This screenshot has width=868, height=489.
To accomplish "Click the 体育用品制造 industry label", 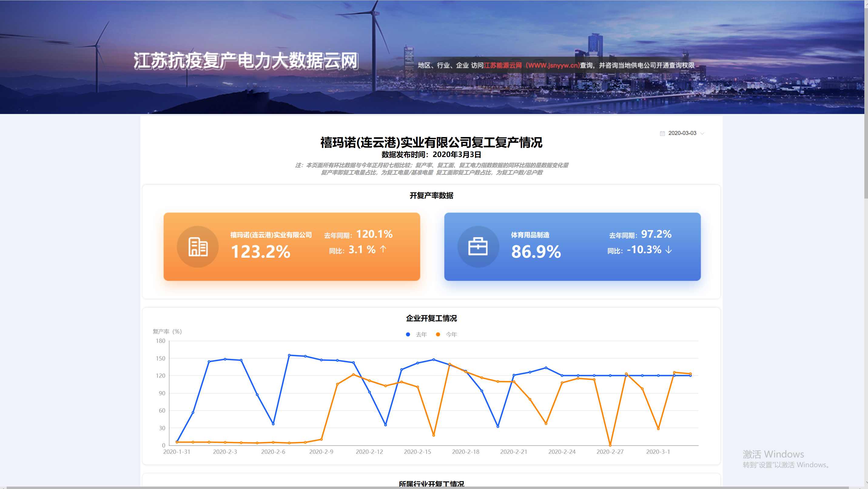I will pos(530,235).
